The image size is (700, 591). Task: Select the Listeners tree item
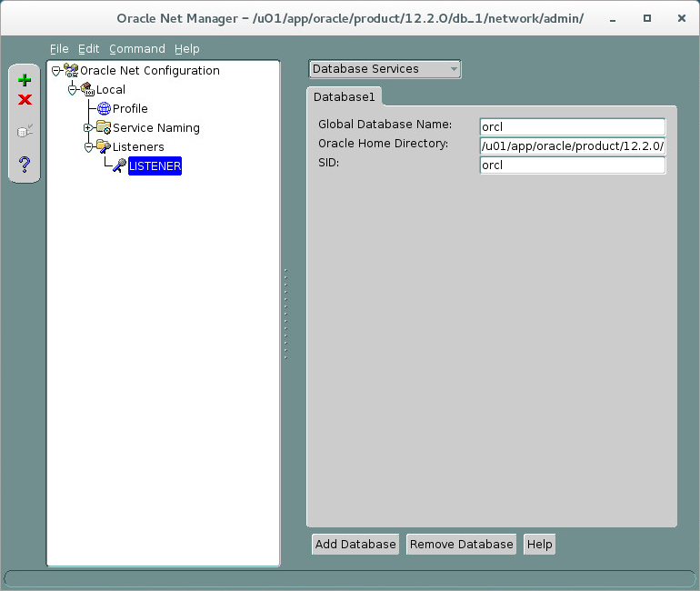(138, 147)
